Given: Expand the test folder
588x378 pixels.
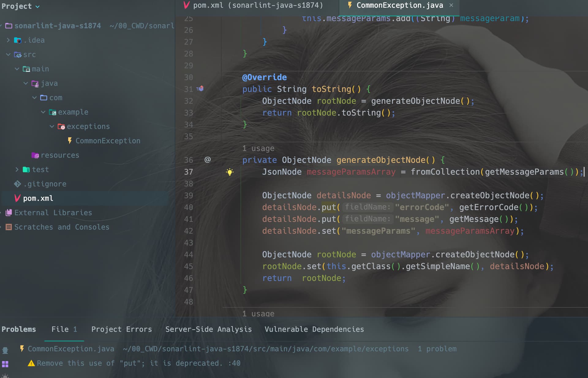Looking at the screenshot, I should coord(17,170).
